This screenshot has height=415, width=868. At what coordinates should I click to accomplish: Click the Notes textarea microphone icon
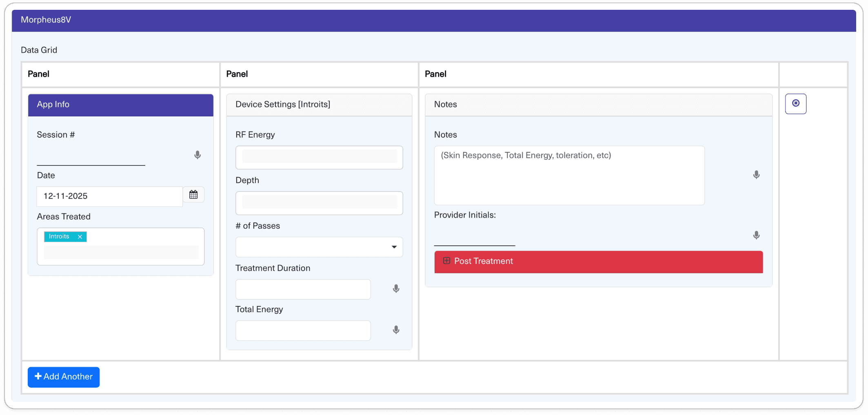point(756,175)
